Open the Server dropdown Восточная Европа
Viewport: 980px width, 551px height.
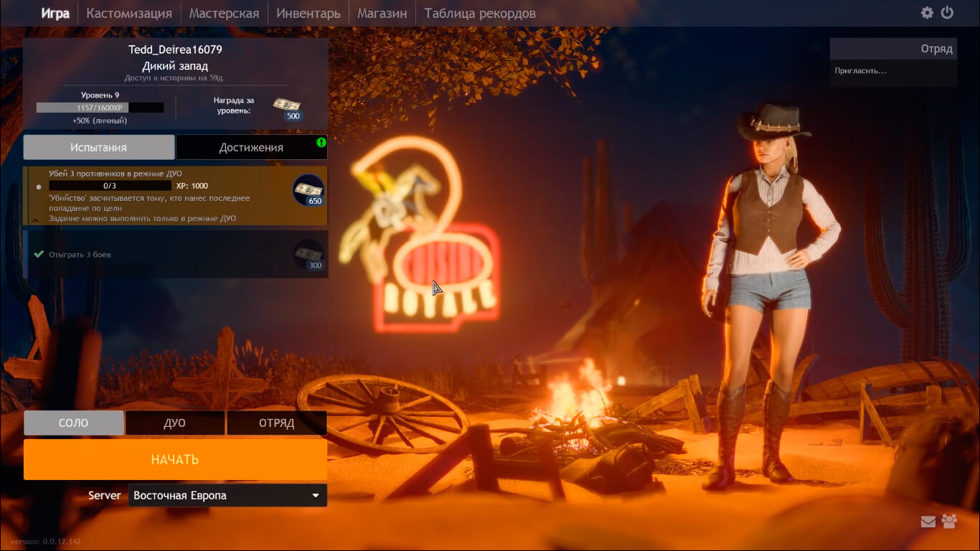(x=227, y=495)
